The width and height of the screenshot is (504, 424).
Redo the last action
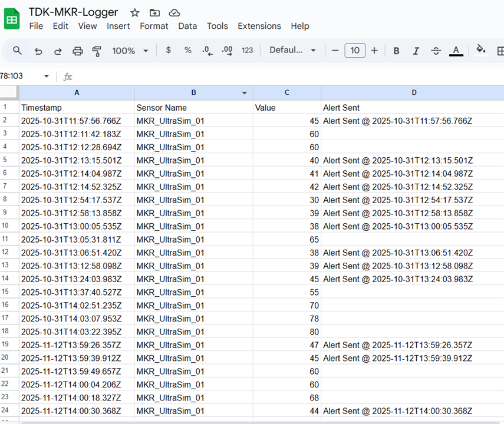[58, 51]
